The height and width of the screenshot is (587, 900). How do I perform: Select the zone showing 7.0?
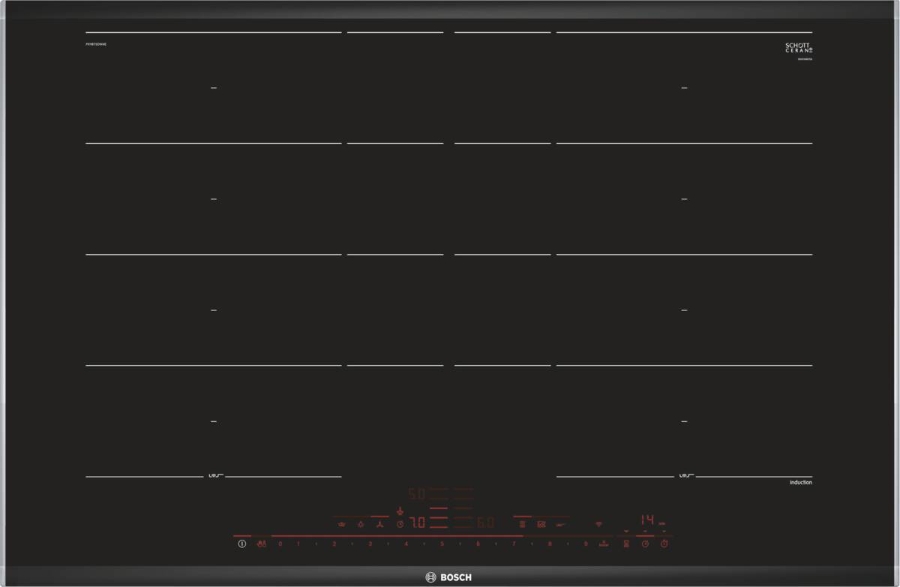pyautogui.click(x=417, y=523)
